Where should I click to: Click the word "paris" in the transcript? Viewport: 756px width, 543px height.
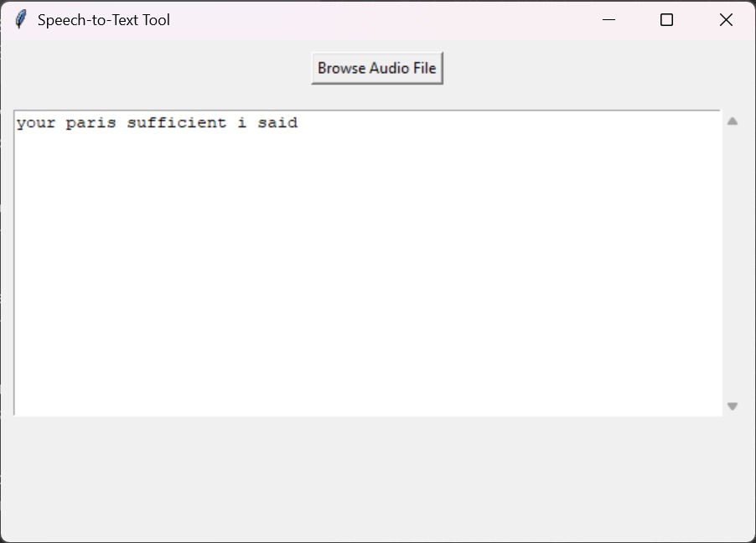[x=91, y=123]
